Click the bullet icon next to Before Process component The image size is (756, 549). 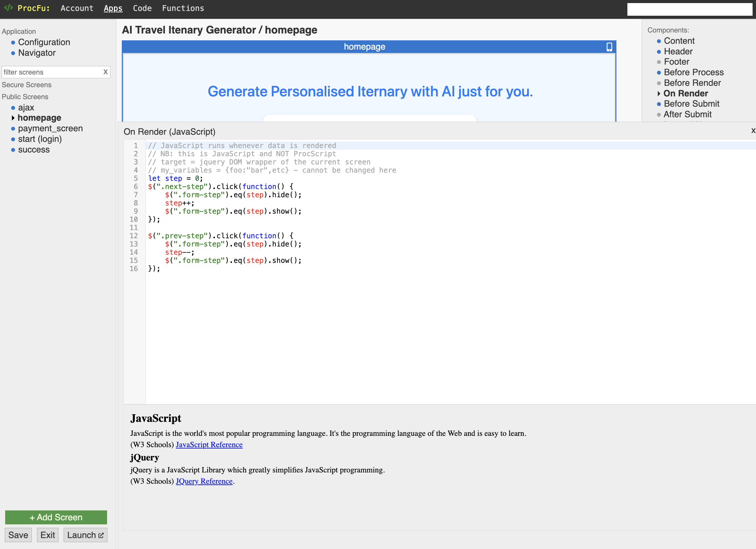[659, 73]
